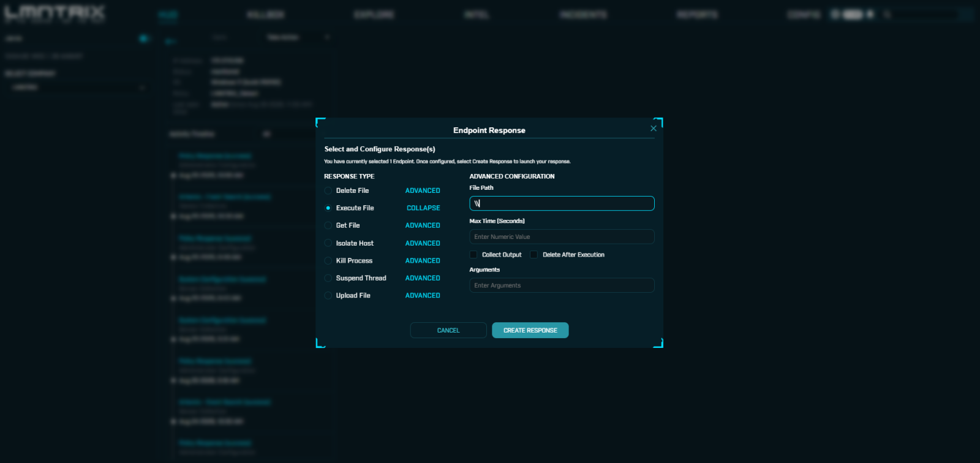
Task: Enable the Collect Output checkbox
Action: (473, 255)
